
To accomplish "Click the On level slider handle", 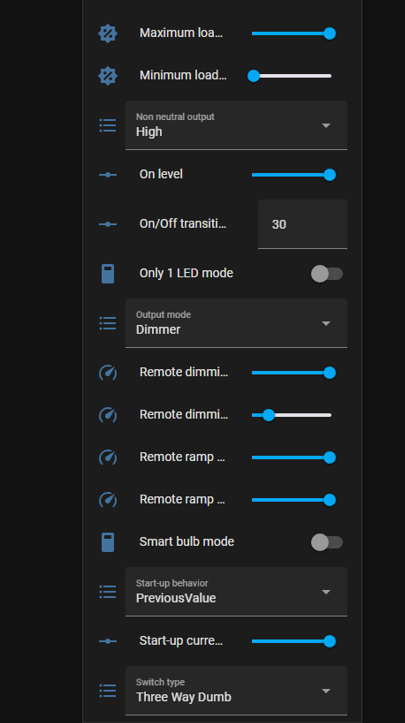I will pyautogui.click(x=329, y=175).
